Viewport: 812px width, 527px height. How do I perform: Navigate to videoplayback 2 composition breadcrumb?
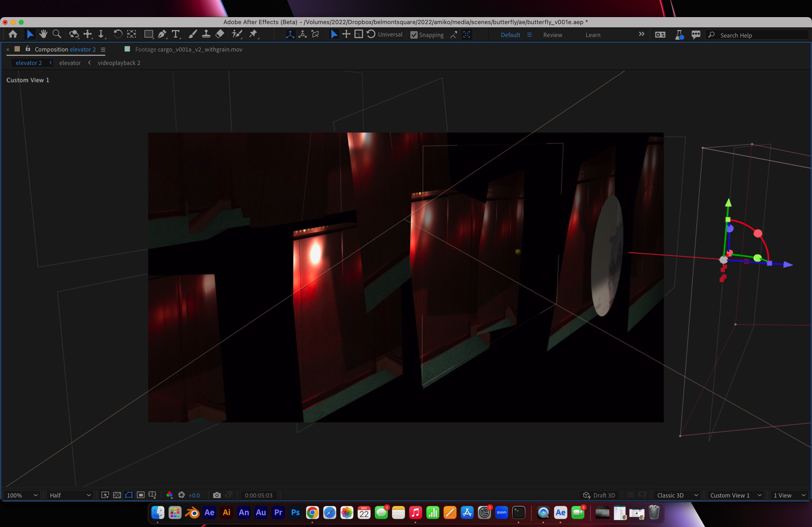pos(119,63)
